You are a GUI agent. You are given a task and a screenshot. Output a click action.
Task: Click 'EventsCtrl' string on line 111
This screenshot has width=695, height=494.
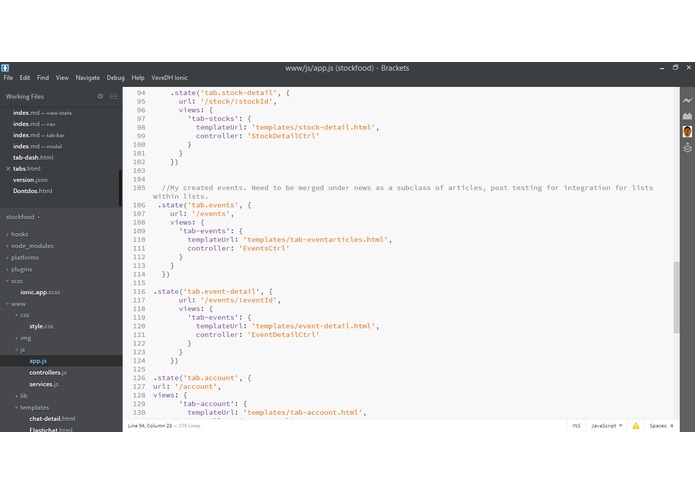point(264,248)
